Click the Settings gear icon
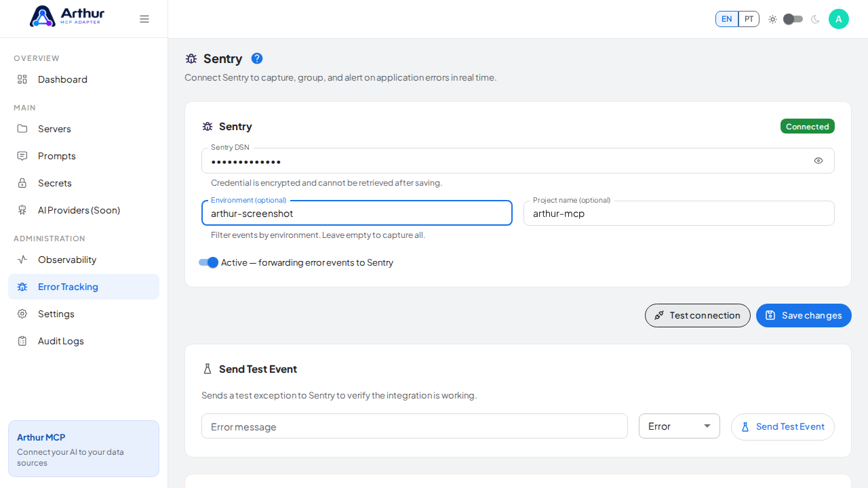The height and width of the screenshot is (488, 868). pyautogui.click(x=22, y=314)
